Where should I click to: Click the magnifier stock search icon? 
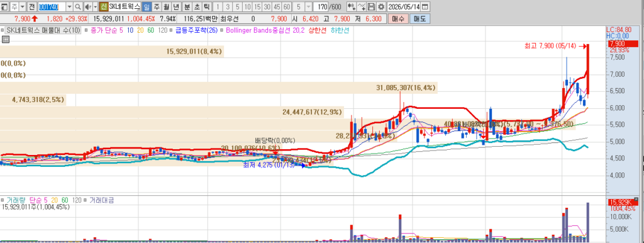click(x=78, y=7)
